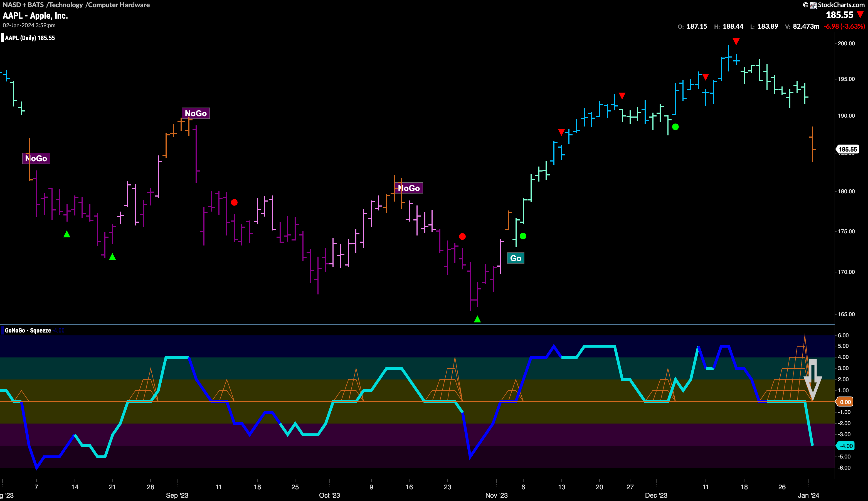Click the Dec '23 date axis label
The height and width of the screenshot is (501, 868).
pyautogui.click(x=656, y=495)
